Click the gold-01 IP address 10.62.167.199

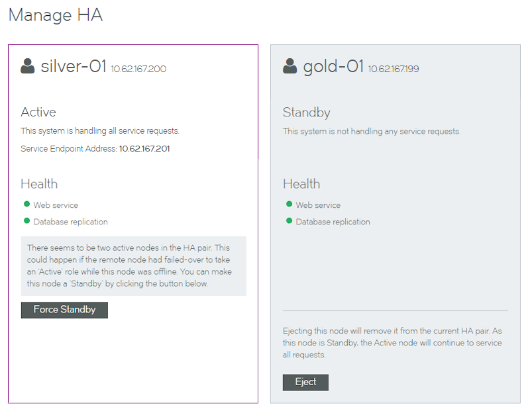[x=394, y=69]
